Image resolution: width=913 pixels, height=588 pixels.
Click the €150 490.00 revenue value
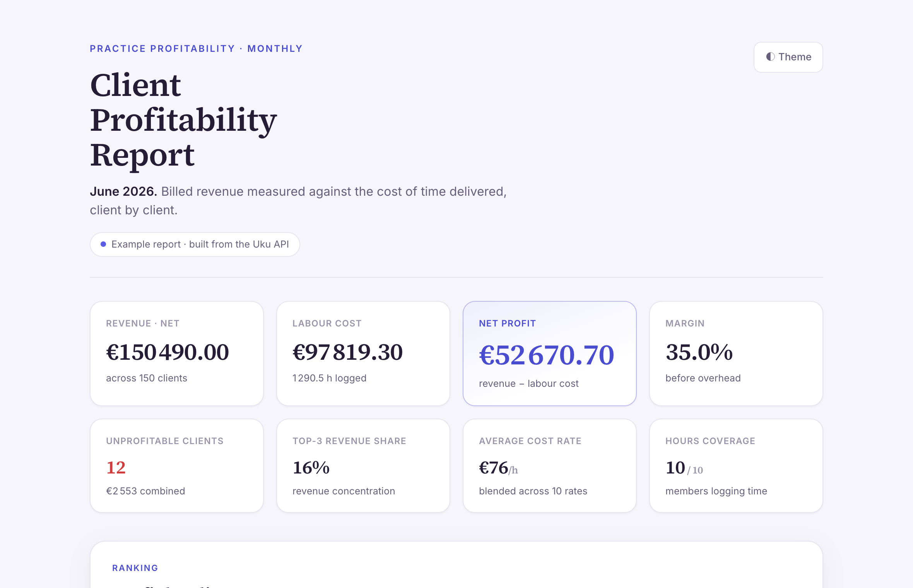[x=168, y=352]
